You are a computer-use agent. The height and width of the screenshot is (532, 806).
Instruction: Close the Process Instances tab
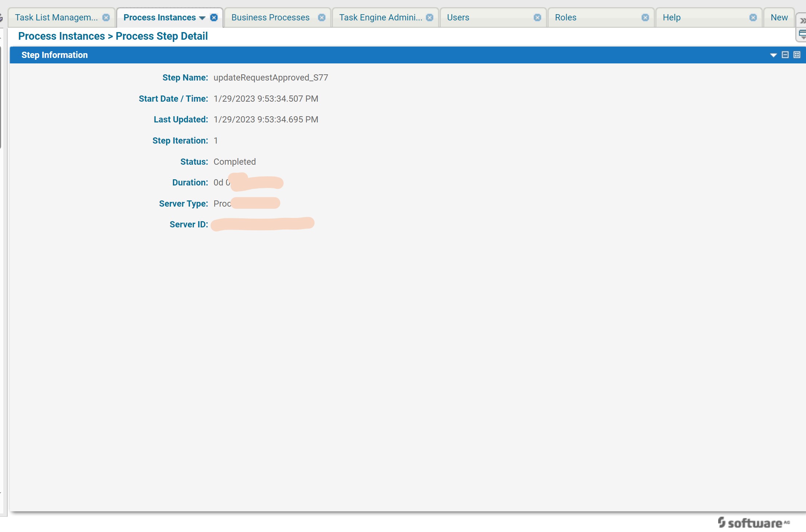tap(214, 17)
